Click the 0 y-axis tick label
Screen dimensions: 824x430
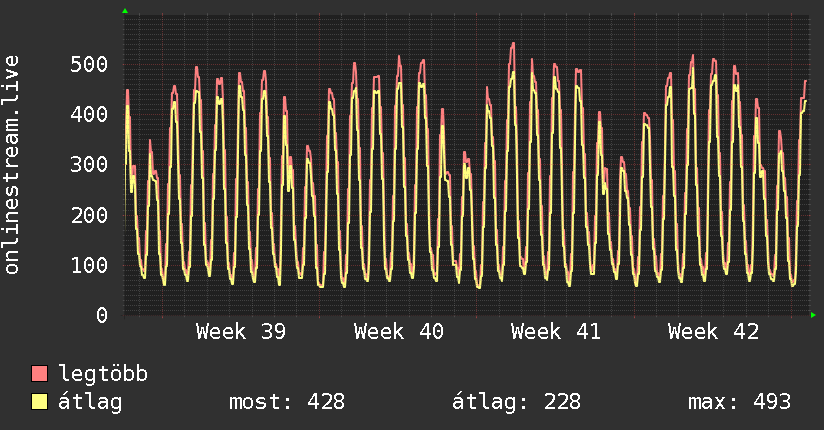tap(102, 315)
